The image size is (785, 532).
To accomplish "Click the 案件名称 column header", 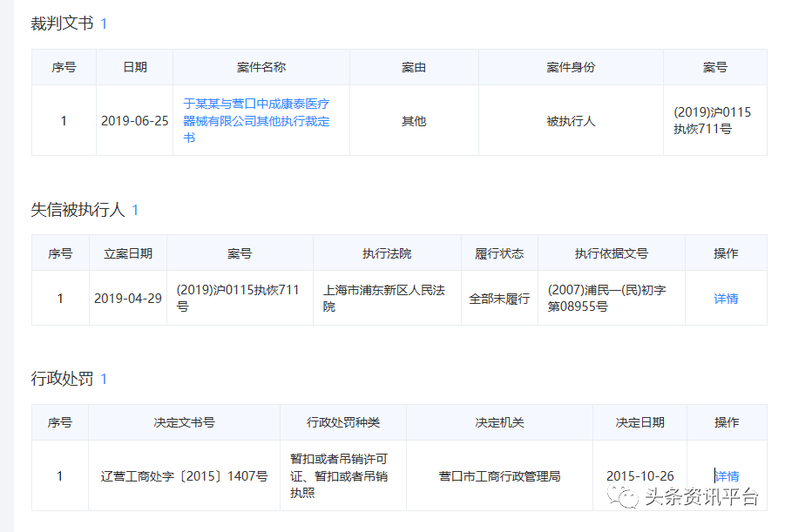I will (x=261, y=67).
